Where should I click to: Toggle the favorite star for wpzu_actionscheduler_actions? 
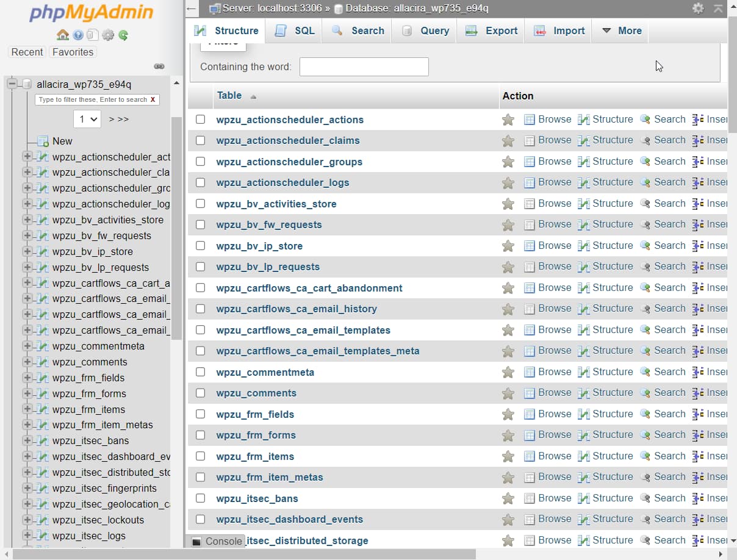(x=508, y=119)
